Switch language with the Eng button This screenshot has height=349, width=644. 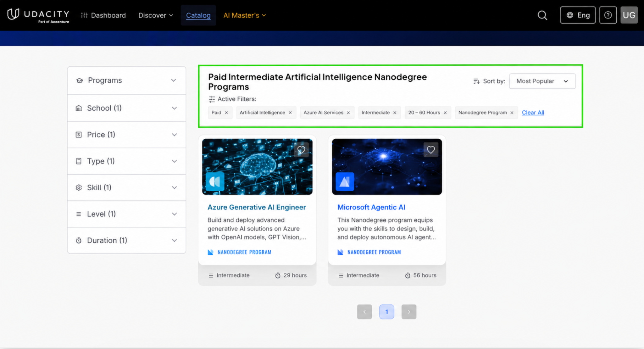click(x=578, y=15)
